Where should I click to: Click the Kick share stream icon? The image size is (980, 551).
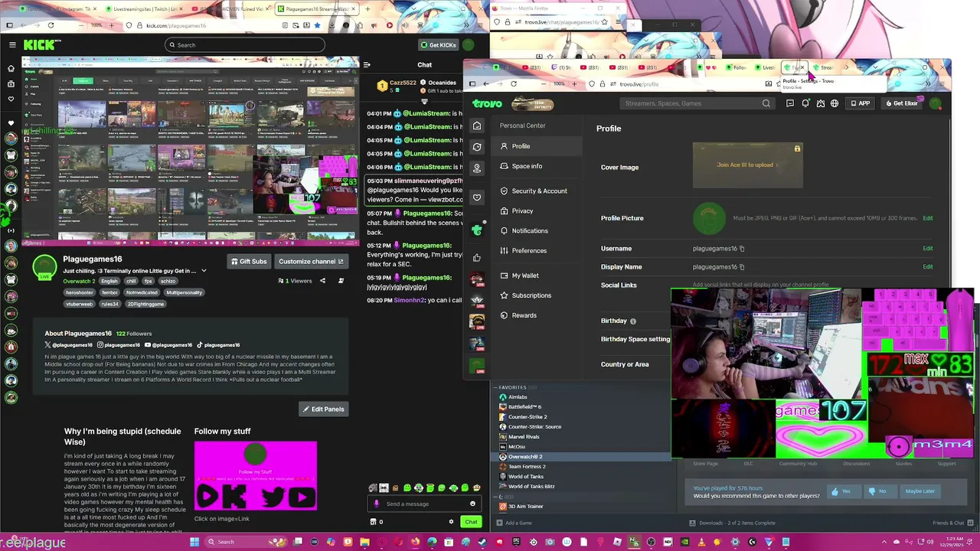(322, 281)
